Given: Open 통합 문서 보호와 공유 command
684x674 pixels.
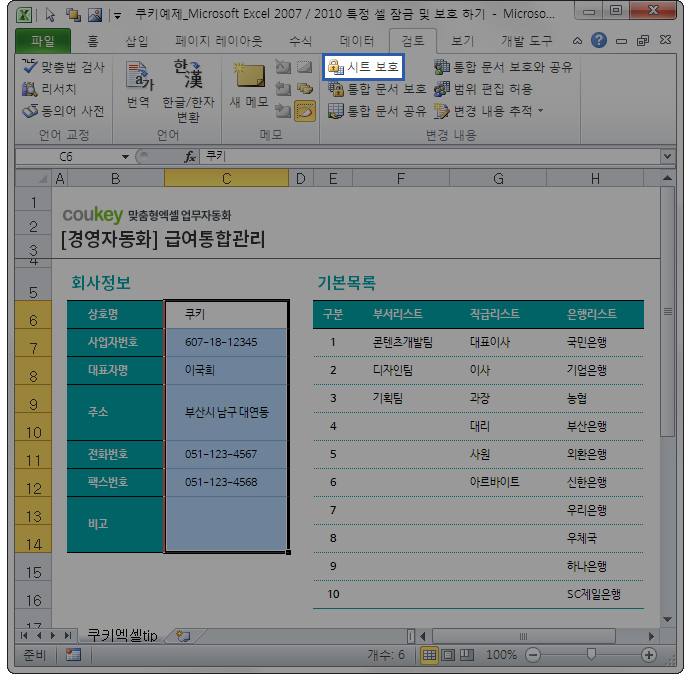Looking at the screenshot, I should 503,67.
